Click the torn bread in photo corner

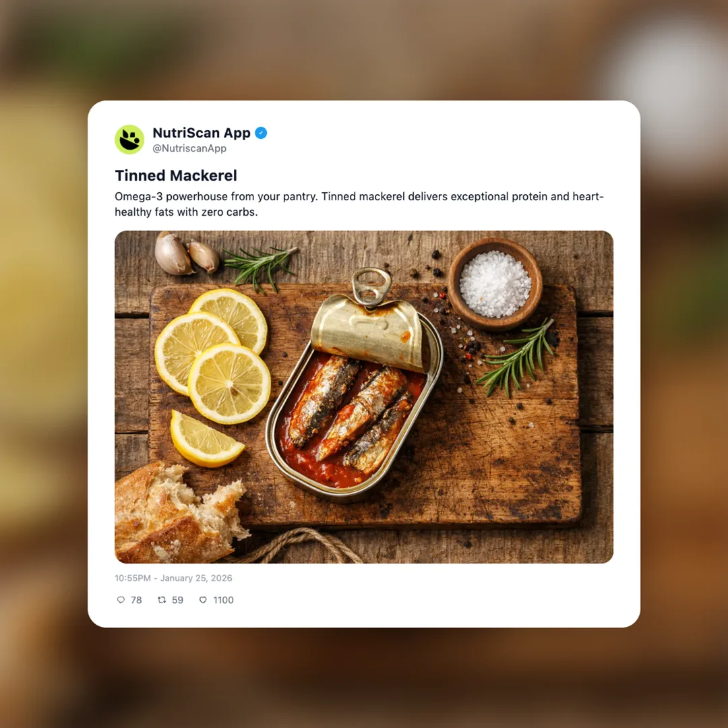pyautogui.click(x=181, y=512)
